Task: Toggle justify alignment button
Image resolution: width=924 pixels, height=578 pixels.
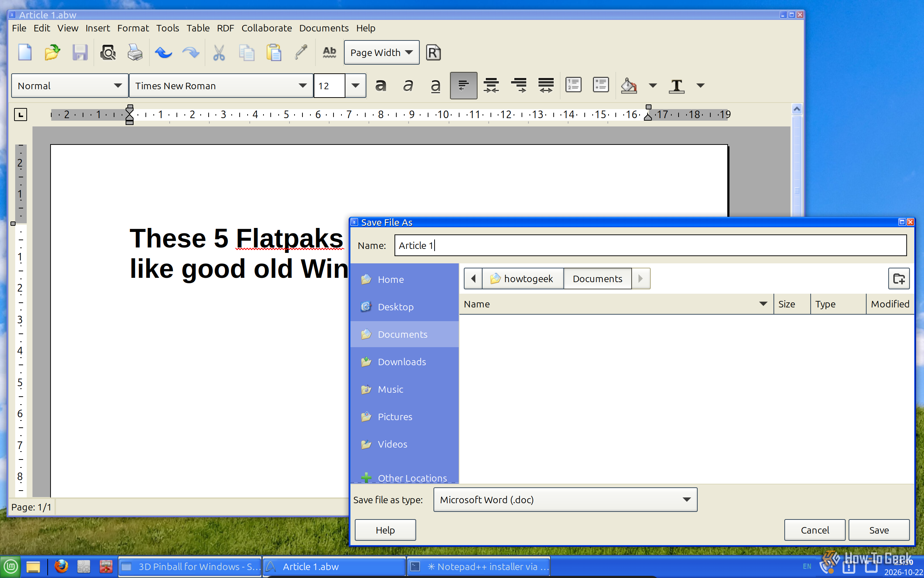Action: click(x=546, y=85)
